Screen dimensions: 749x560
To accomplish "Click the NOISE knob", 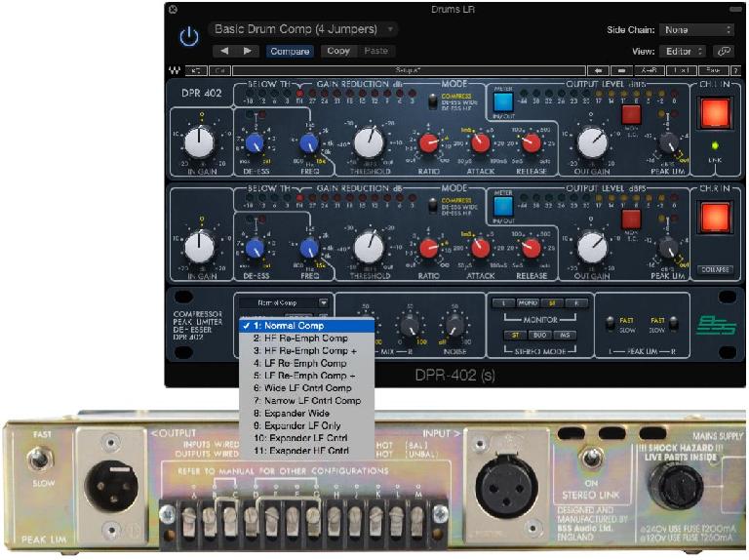I will tap(454, 327).
